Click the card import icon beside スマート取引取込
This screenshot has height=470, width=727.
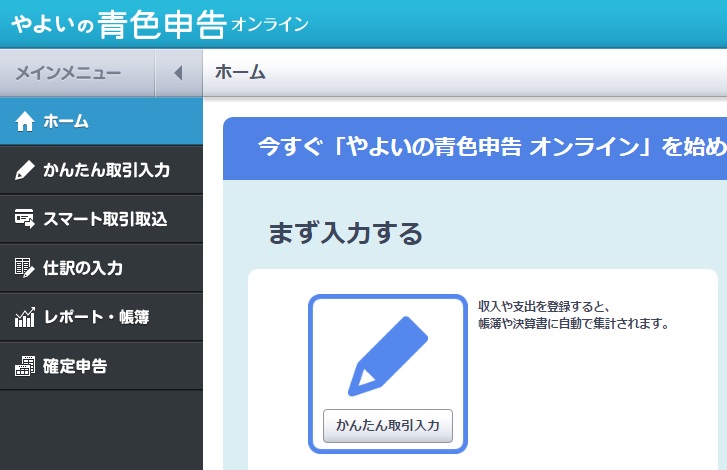(25, 219)
